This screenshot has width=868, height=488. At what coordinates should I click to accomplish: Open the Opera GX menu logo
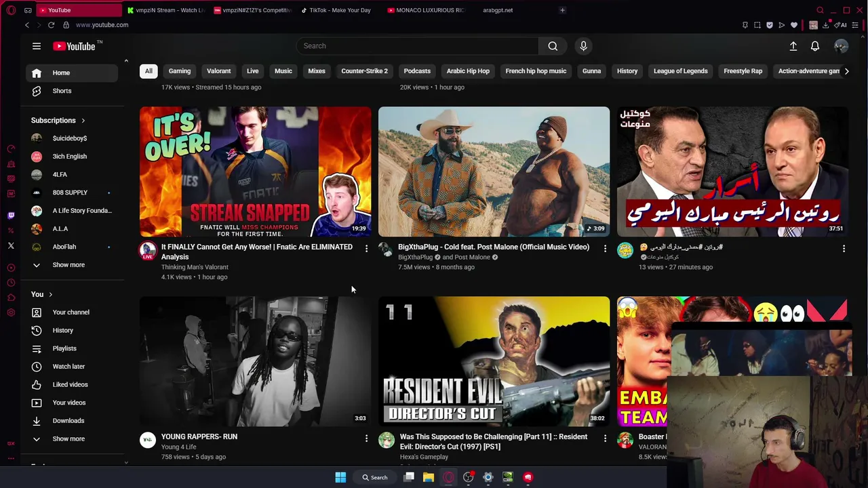pyautogui.click(x=11, y=10)
